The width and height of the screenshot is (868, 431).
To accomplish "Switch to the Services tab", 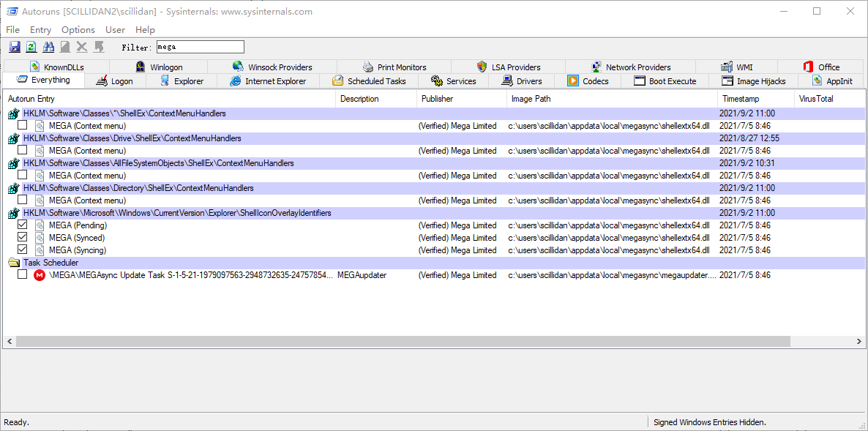I will (454, 81).
